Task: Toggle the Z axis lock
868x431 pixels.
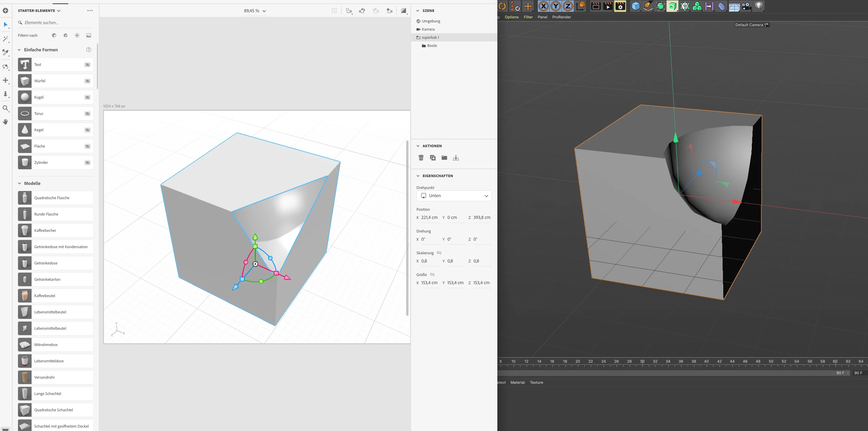Action: tap(568, 6)
